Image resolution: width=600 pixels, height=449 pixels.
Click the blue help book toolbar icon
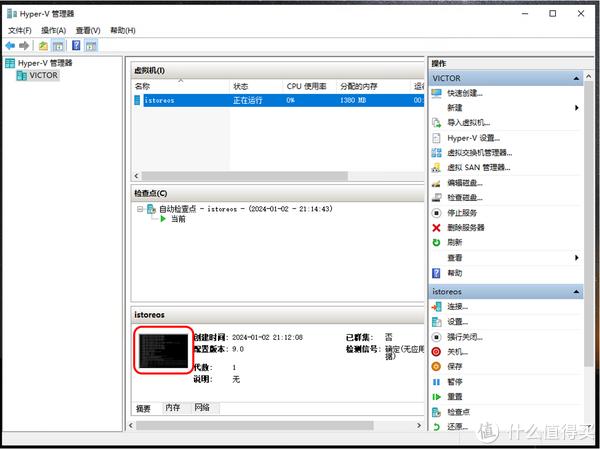point(76,46)
